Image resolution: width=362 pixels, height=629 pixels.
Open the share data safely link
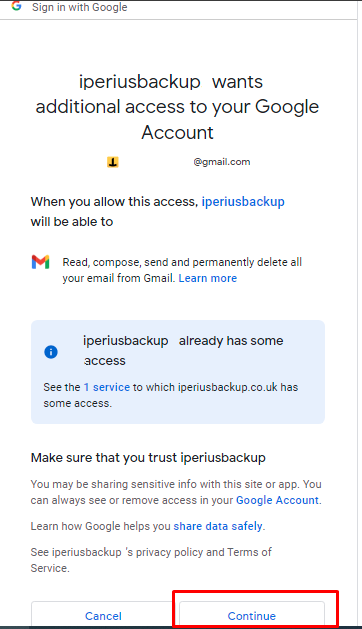218,526
